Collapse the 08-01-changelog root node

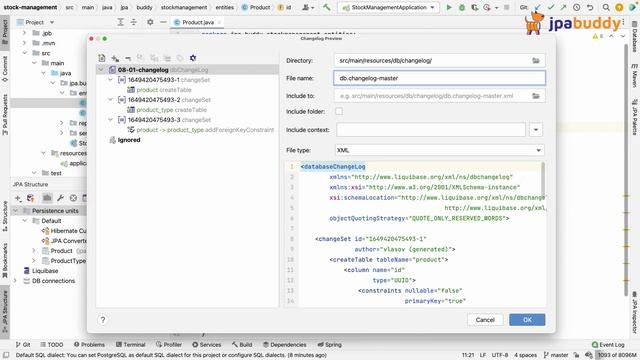pyautogui.click(x=100, y=70)
